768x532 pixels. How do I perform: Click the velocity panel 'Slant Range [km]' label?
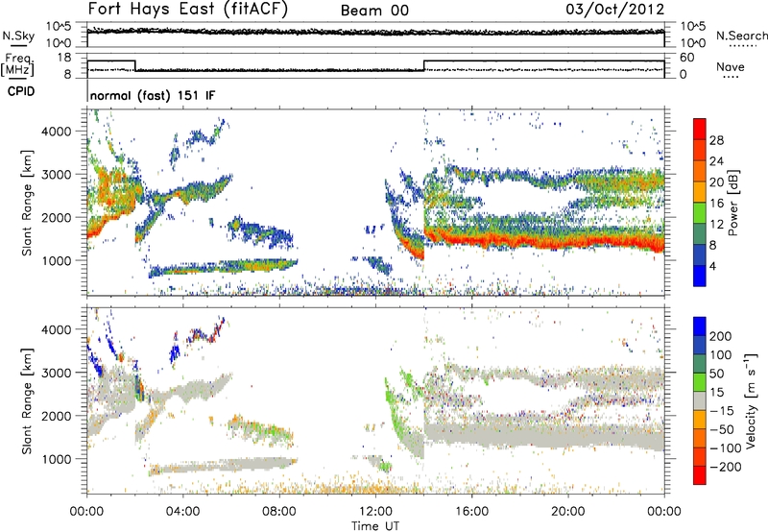point(27,400)
